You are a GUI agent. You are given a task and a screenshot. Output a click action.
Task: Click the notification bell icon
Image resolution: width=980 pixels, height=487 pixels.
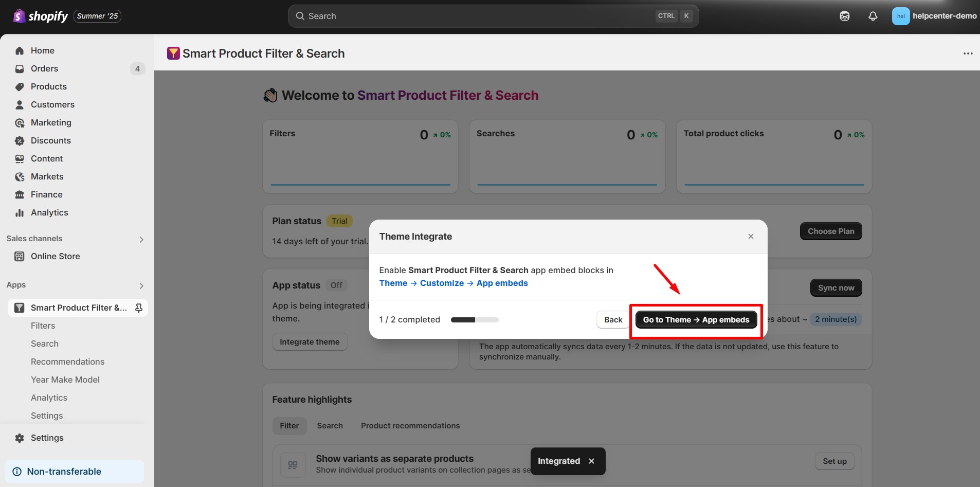(x=873, y=16)
